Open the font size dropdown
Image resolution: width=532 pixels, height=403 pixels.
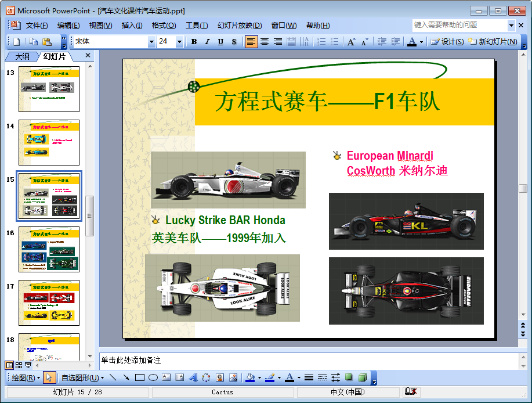(x=179, y=42)
